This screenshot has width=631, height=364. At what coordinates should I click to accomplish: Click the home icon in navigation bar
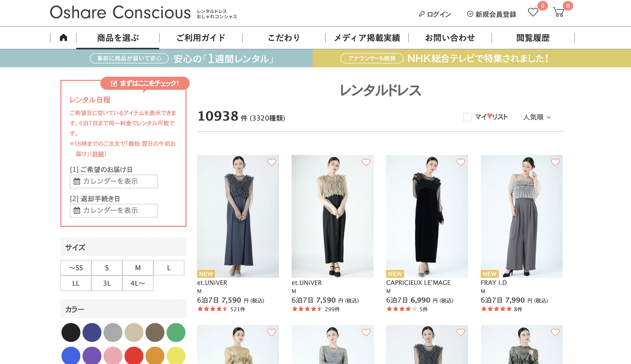[x=63, y=38]
